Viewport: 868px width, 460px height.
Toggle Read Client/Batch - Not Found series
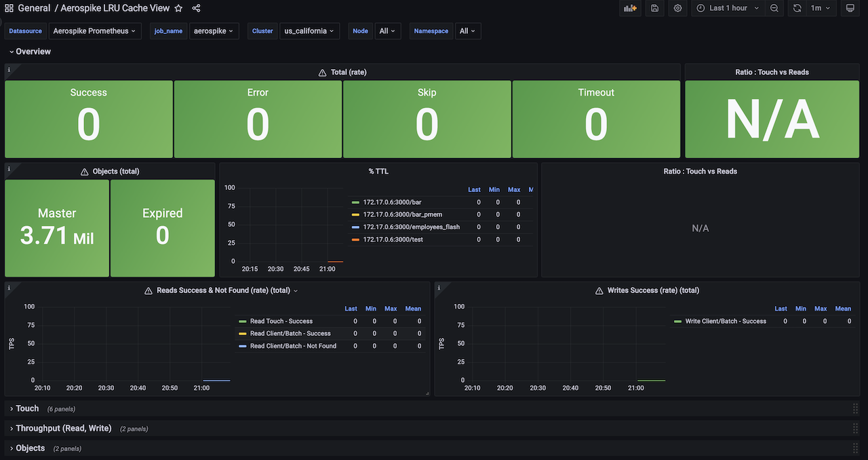(x=293, y=346)
